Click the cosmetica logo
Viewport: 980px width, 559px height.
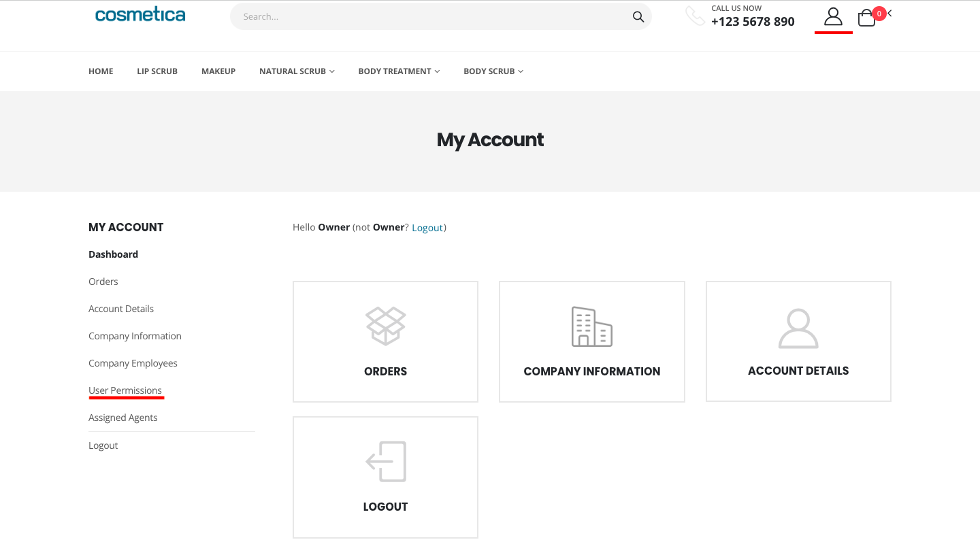tap(140, 15)
